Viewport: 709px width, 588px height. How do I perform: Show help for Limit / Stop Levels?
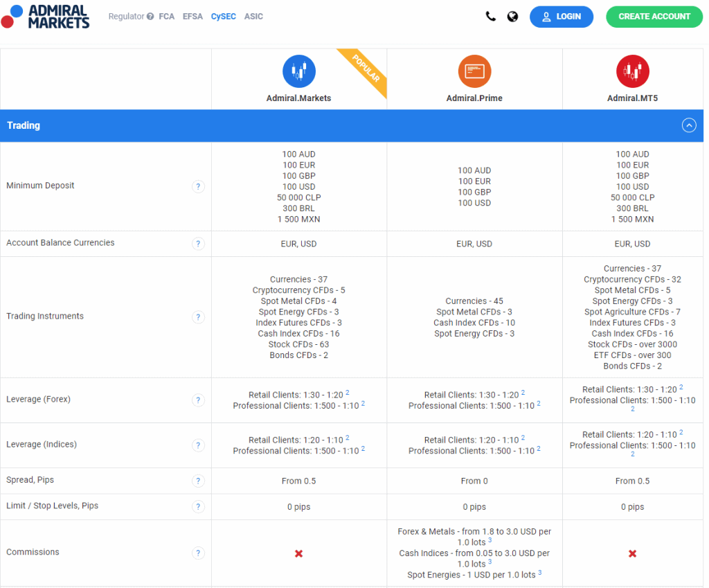click(198, 506)
